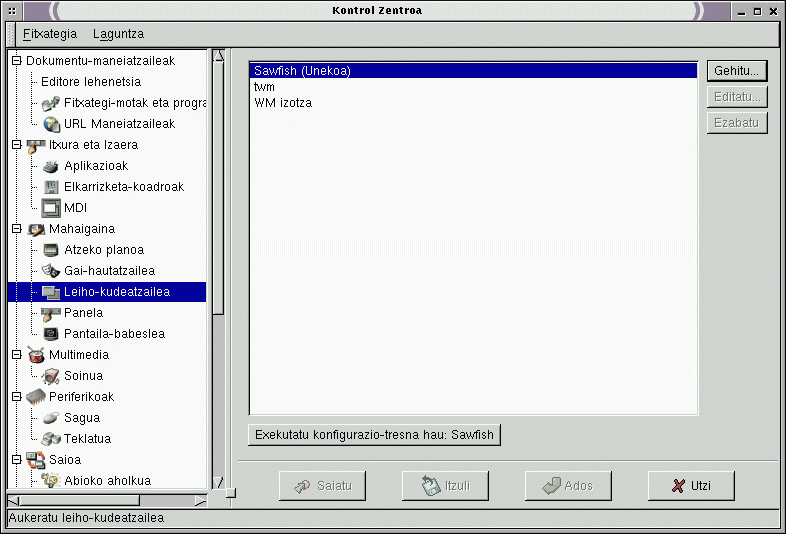Select the Sagua tree label
Image resolution: width=786 pixels, height=534 pixels.
[82, 418]
